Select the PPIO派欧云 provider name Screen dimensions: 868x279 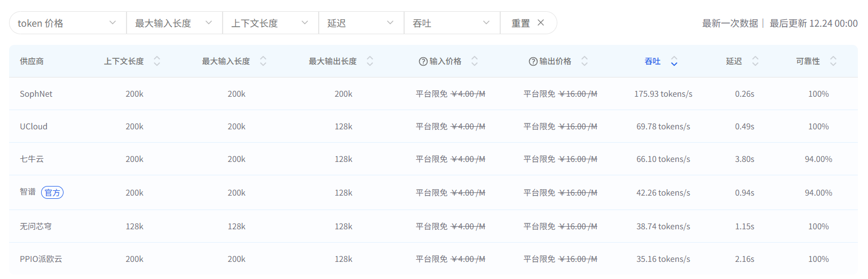41,259
